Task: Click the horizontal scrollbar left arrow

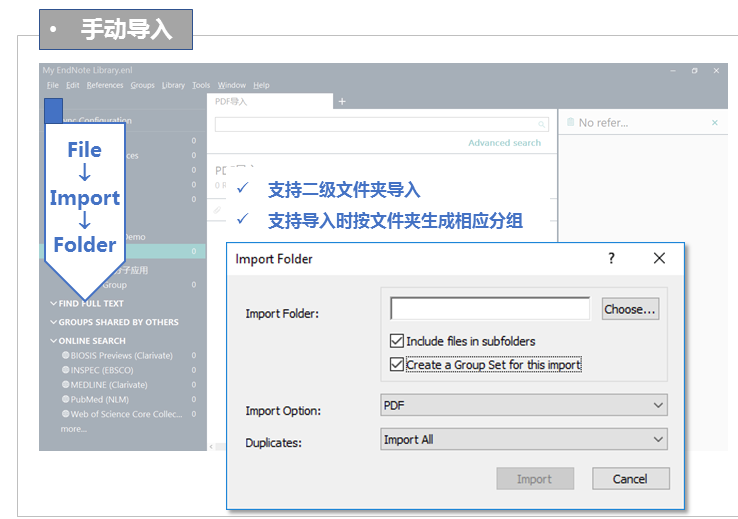Action: click(211, 447)
